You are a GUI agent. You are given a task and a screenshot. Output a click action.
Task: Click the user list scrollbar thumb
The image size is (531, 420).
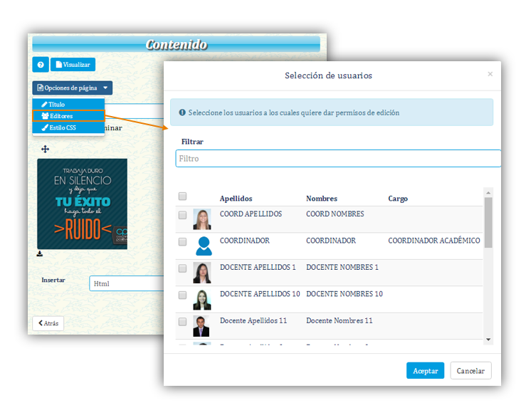tap(488, 223)
